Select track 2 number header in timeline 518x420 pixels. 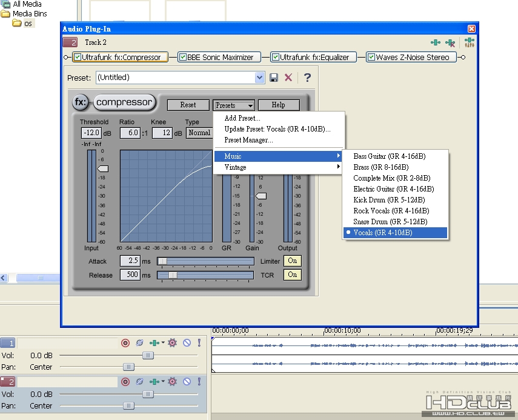coord(8,382)
